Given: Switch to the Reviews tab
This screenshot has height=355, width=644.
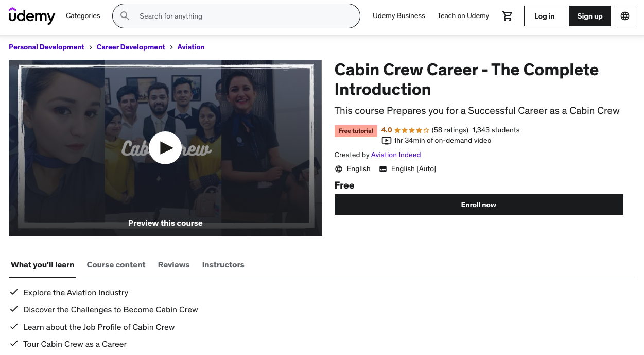Looking at the screenshot, I should [x=174, y=265].
